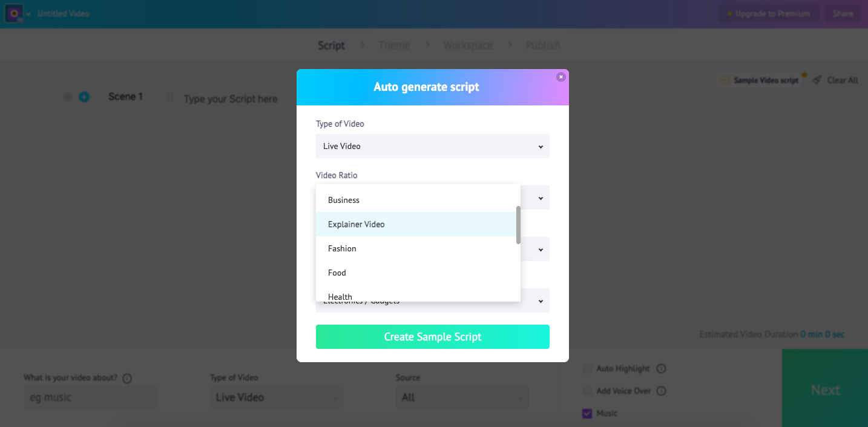This screenshot has height=427, width=868.
Task: Open the Source dropdown set to All
Action: [462, 397]
